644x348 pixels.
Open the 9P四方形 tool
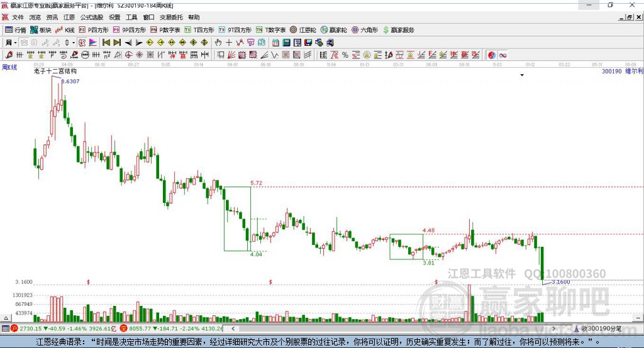[x=130, y=30]
